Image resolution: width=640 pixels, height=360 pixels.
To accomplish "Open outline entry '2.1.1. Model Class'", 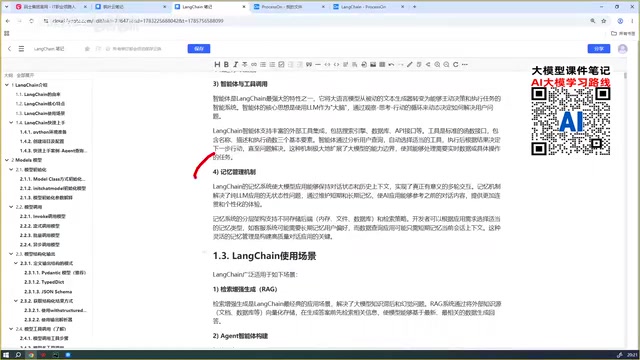I will [53, 179].
